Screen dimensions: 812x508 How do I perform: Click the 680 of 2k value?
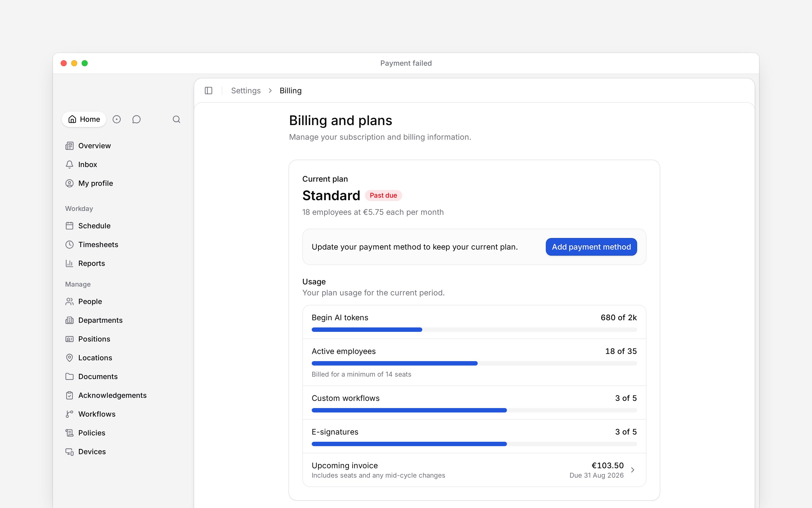pos(618,317)
